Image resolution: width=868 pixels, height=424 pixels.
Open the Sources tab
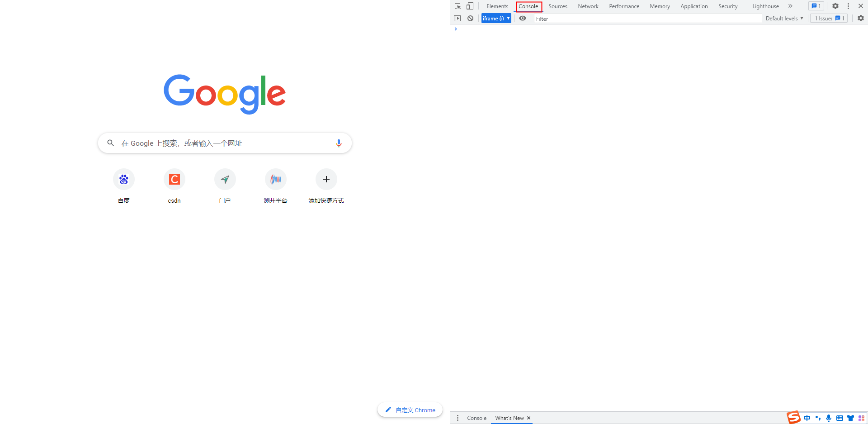pos(558,6)
